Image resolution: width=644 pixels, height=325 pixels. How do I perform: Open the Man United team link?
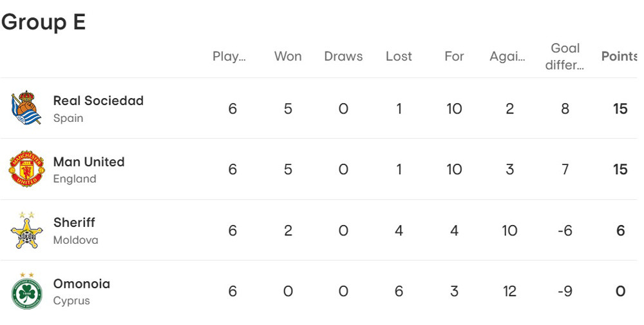[x=88, y=162]
